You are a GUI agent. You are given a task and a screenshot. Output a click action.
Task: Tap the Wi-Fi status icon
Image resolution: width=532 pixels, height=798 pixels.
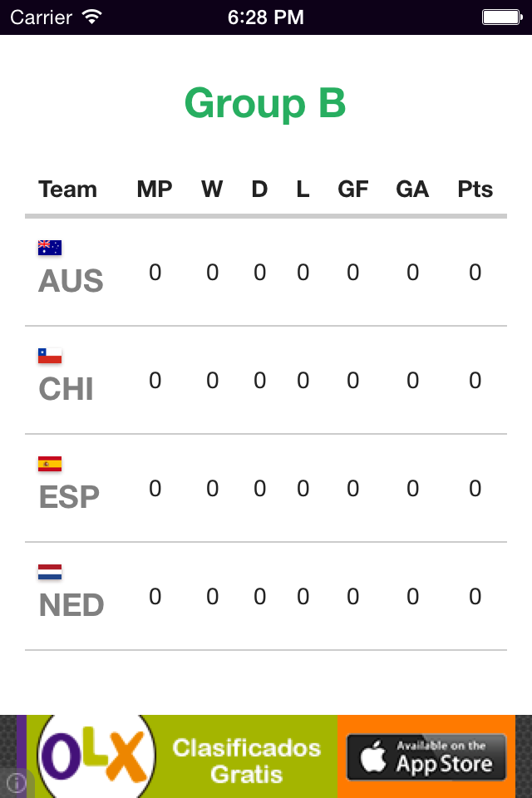click(x=92, y=17)
